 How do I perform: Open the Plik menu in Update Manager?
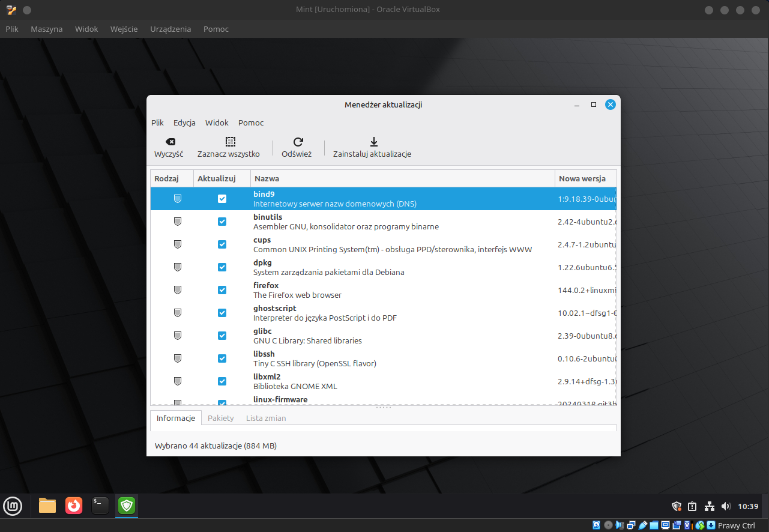(x=157, y=122)
